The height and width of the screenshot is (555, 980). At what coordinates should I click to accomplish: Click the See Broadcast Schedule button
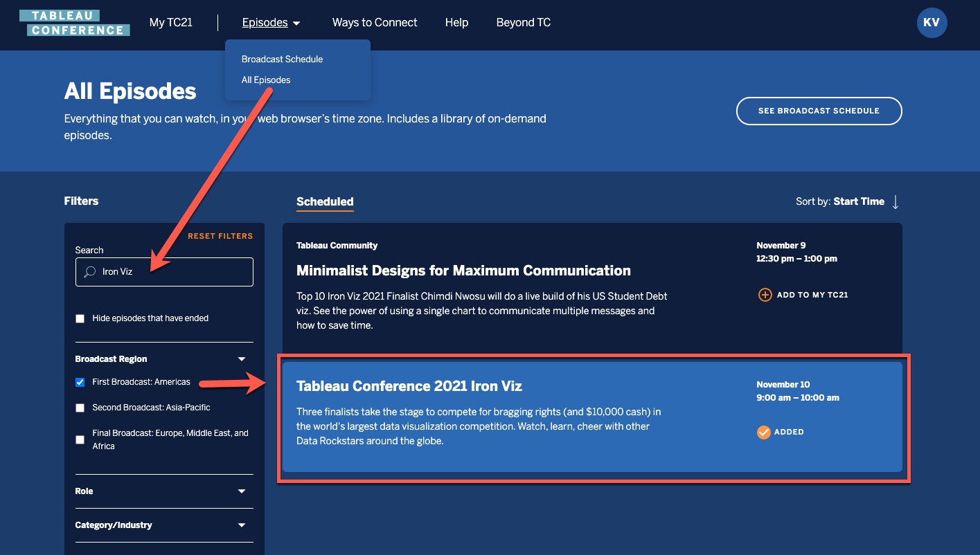(819, 111)
